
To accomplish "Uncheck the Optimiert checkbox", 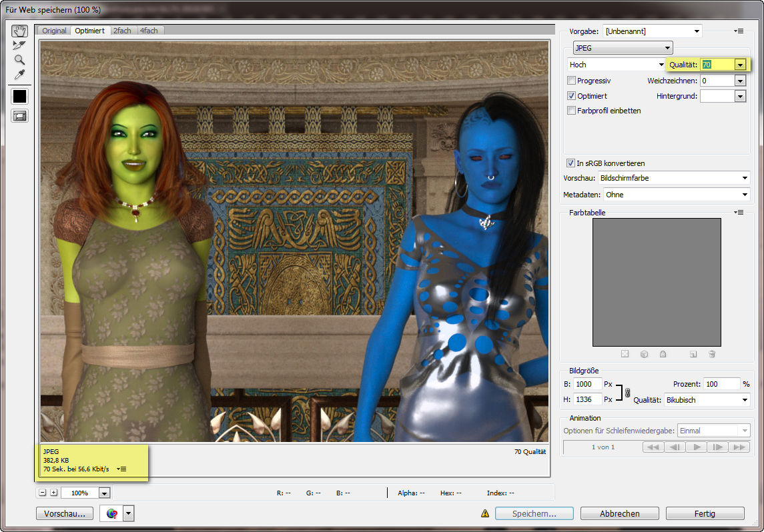I will 572,96.
